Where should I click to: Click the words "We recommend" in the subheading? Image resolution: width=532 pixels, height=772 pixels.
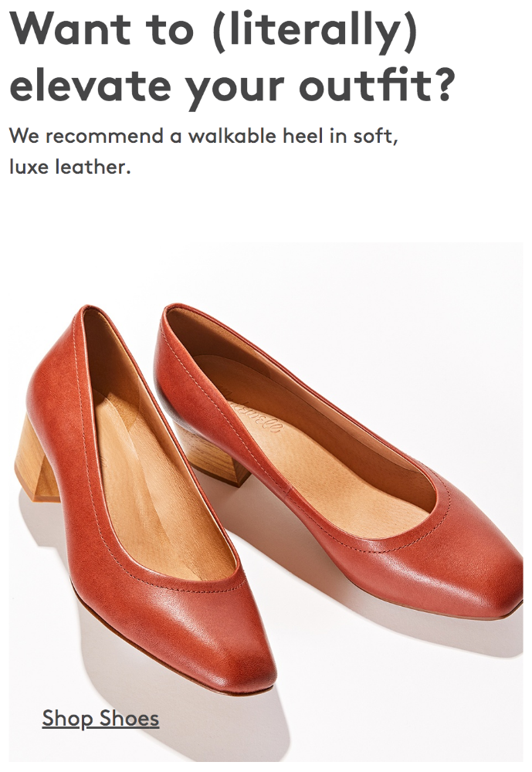[86, 136]
